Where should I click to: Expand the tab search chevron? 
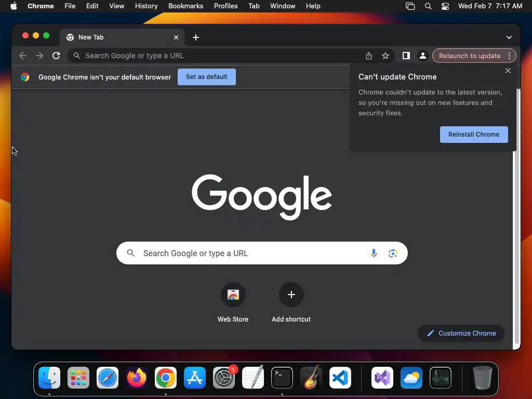[x=509, y=37]
